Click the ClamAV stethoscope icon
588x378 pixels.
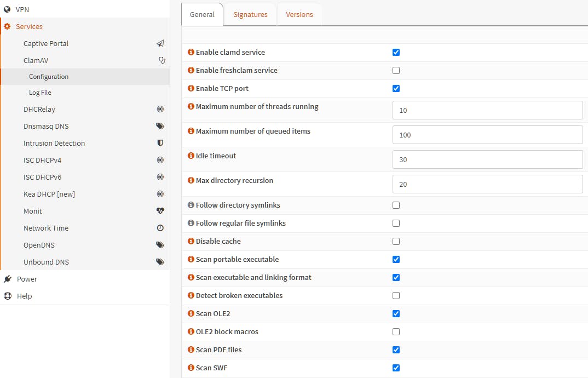[x=162, y=60]
